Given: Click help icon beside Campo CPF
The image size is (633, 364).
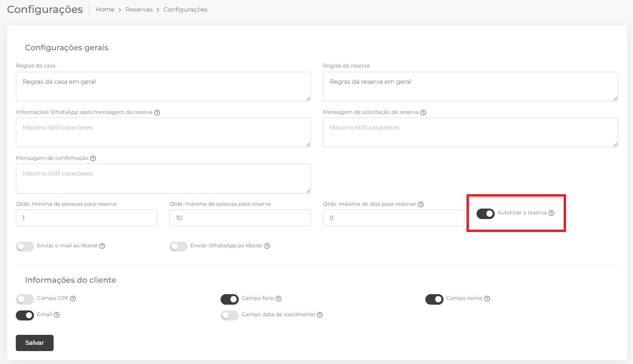Looking at the screenshot, I should [x=73, y=298].
